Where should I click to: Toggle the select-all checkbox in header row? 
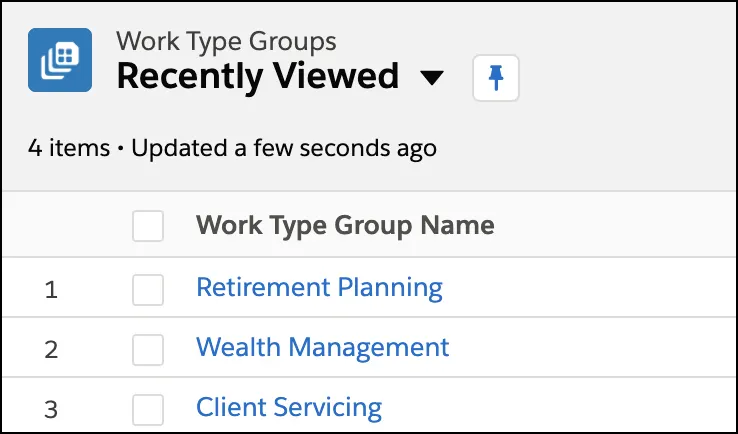coord(148,226)
